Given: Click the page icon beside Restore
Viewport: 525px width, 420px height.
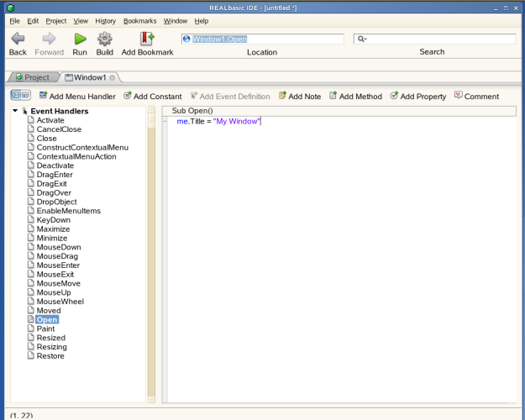Looking at the screenshot, I should coord(31,355).
